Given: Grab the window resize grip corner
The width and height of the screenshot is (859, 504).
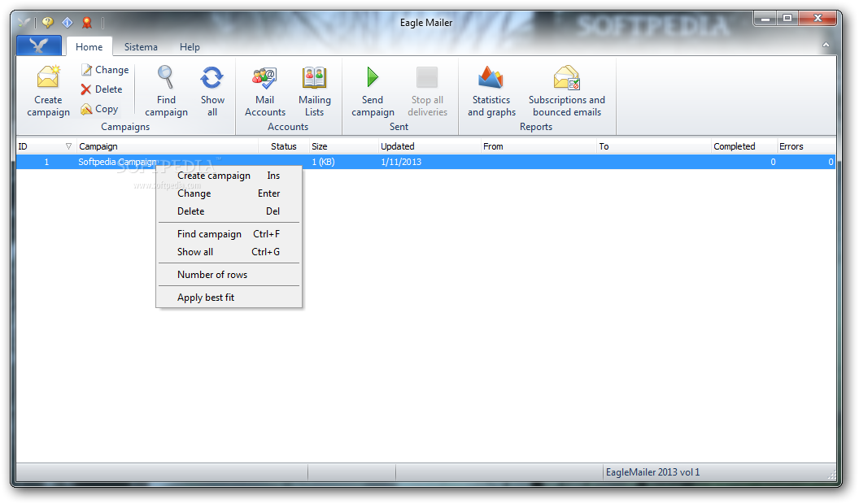Looking at the screenshot, I should point(831,474).
